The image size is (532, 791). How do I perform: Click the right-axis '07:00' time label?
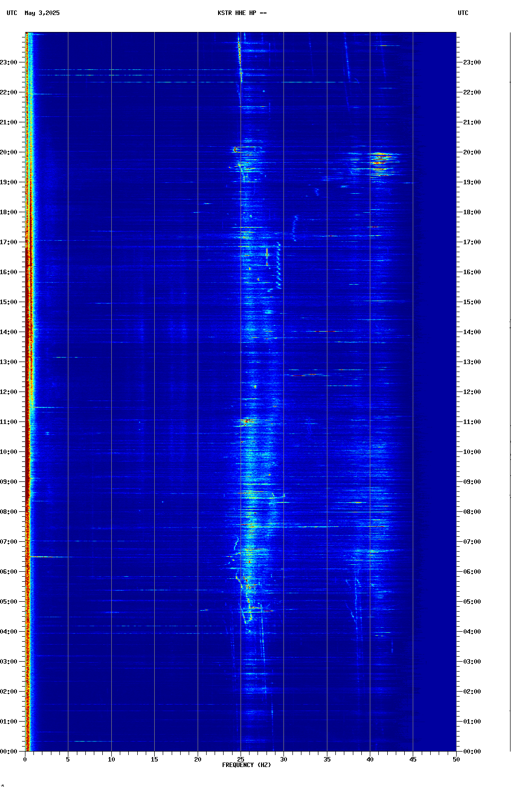tap(472, 542)
